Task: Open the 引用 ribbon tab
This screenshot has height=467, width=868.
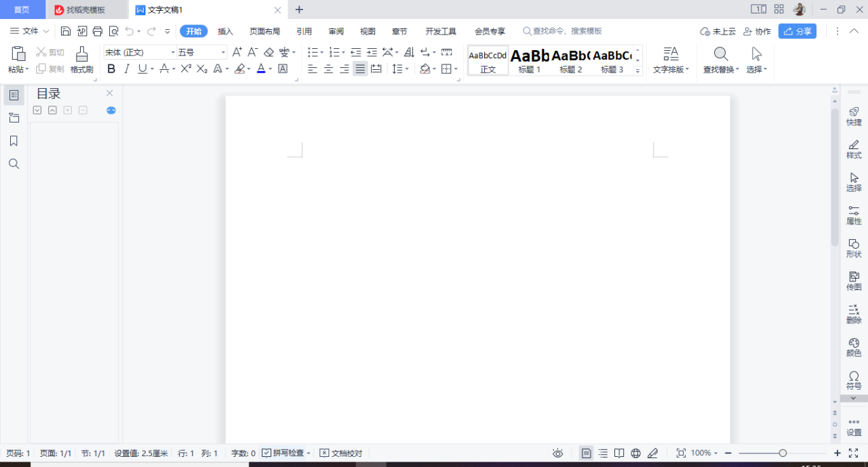Action: tap(304, 31)
